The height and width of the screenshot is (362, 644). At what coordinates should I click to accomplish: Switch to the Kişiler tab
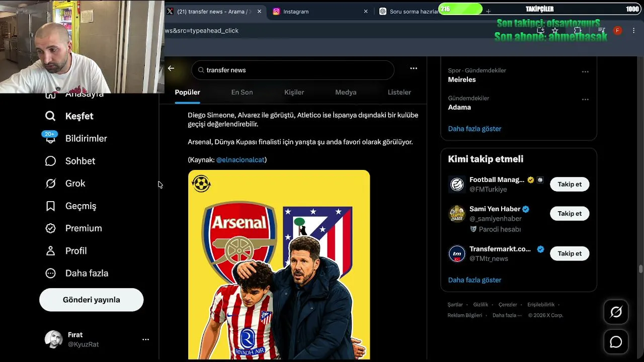pyautogui.click(x=294, y=93)
